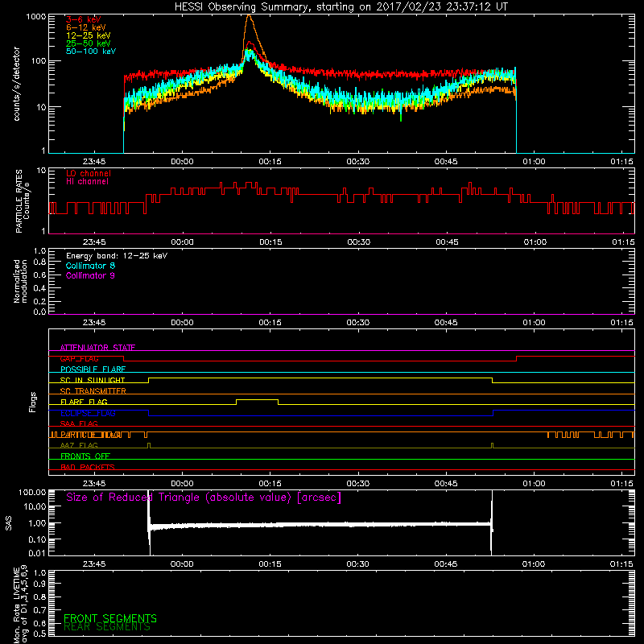Screen dimensions: 644x644
Task: Click the HESSI Observing Summary title
Action: pos(341,6)
